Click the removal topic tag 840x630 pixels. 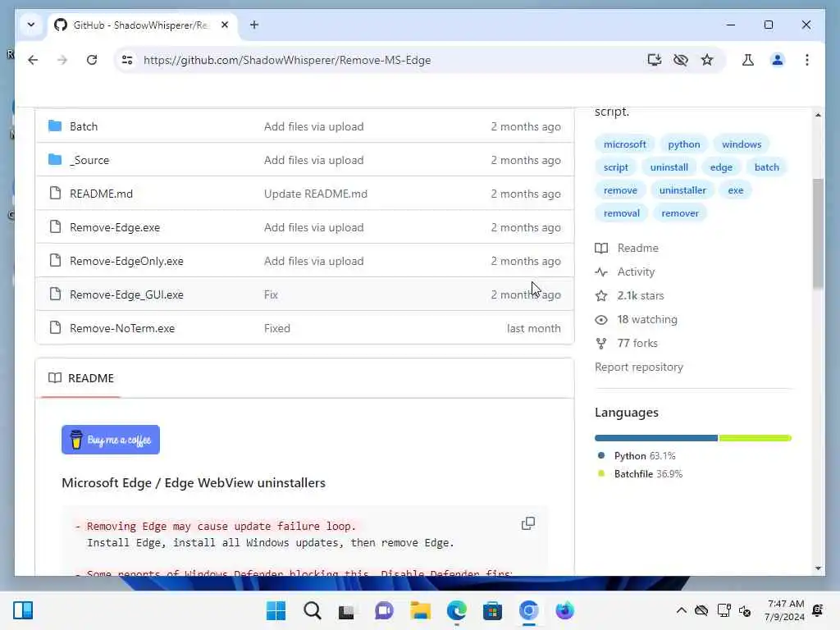[x=622, y=213]
